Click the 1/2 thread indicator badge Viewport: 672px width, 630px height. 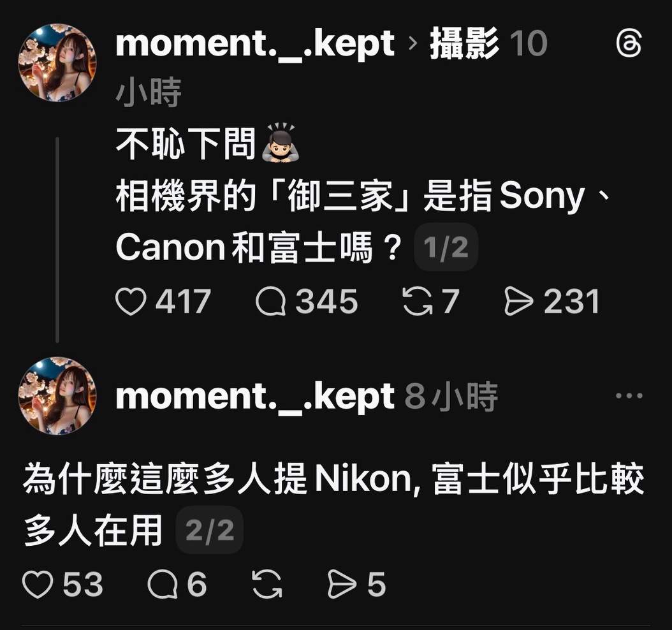click(x=446, y=247)
